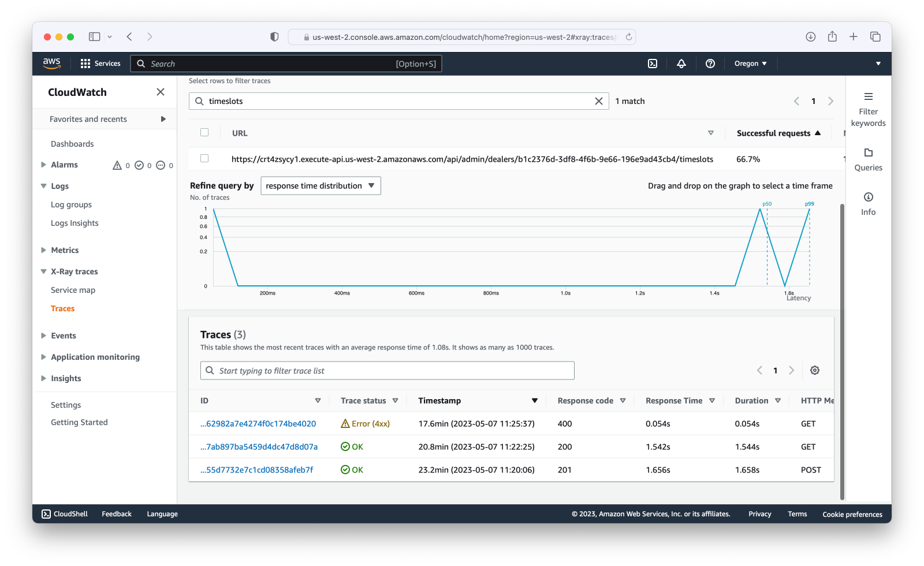
Task: Open Log groups
Action: (71, 204)
